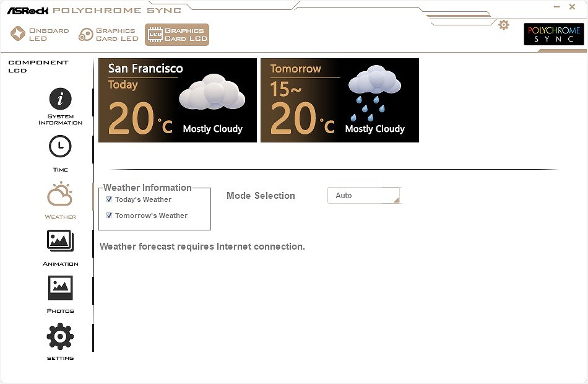The height and width of the screenshot is (384, 588).
Task: Click the top settings gear icon
Action: click(x=504, y=25)
